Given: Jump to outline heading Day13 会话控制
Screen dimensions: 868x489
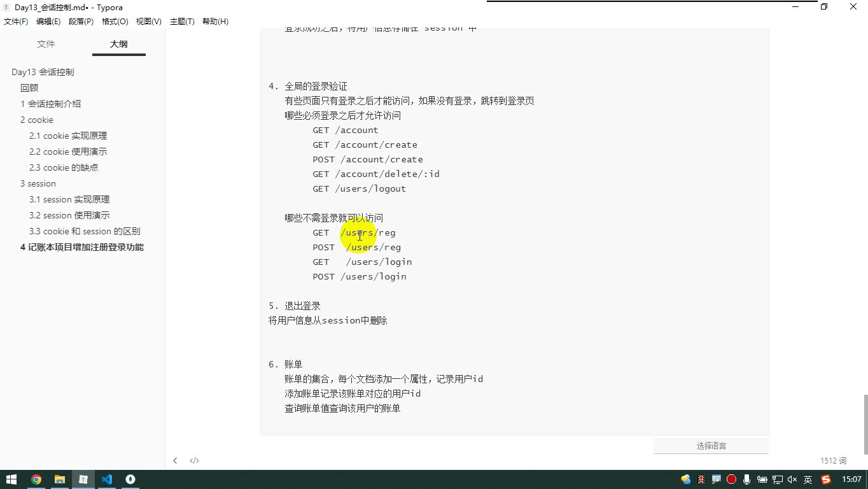Looking at the screenshot, I should [43, 72].
